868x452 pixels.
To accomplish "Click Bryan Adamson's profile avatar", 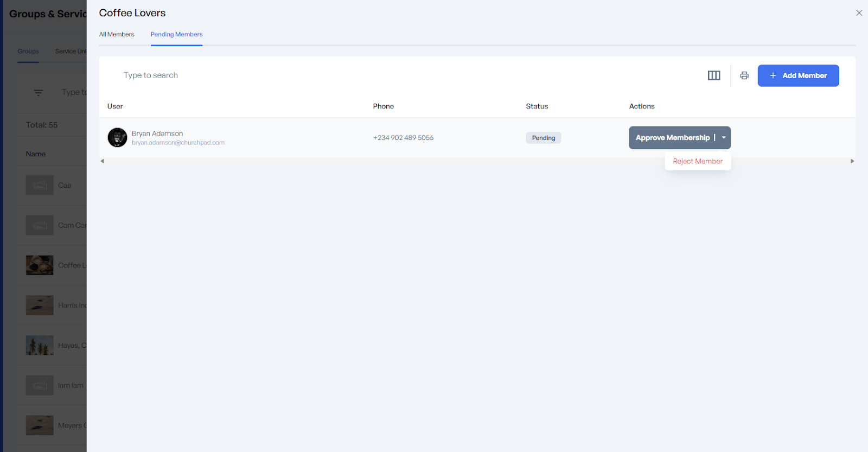I will 117,138.
